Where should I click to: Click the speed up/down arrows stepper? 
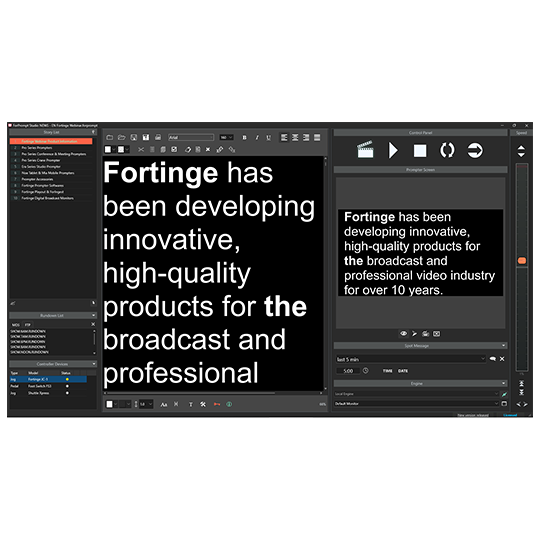[x=521, y=151]
